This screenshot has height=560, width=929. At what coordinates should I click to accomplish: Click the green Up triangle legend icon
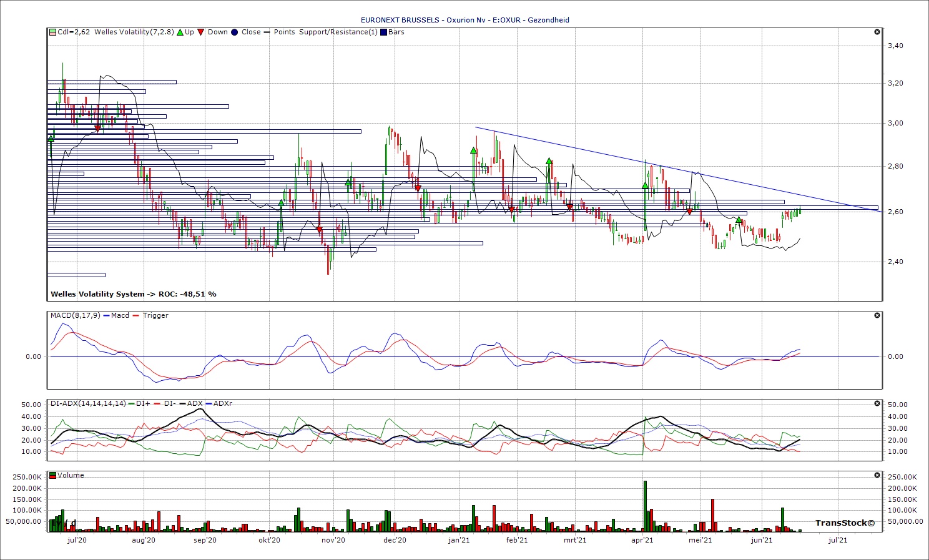(180, 32)
